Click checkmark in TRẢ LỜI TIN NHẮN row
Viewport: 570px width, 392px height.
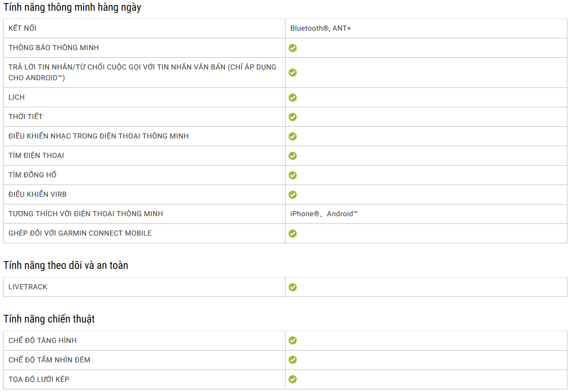(x=293, y=73)
